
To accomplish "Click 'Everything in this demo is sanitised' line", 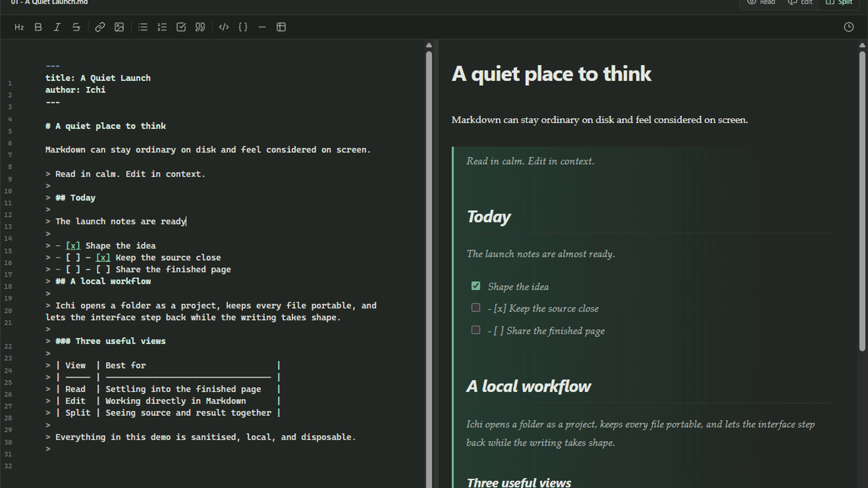I will 206,437.
